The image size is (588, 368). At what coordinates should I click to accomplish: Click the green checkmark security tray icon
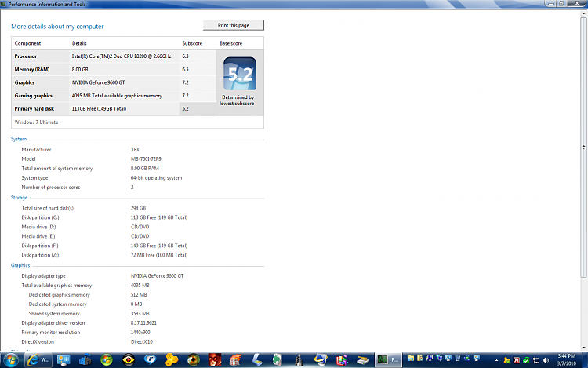click(526, 360)
